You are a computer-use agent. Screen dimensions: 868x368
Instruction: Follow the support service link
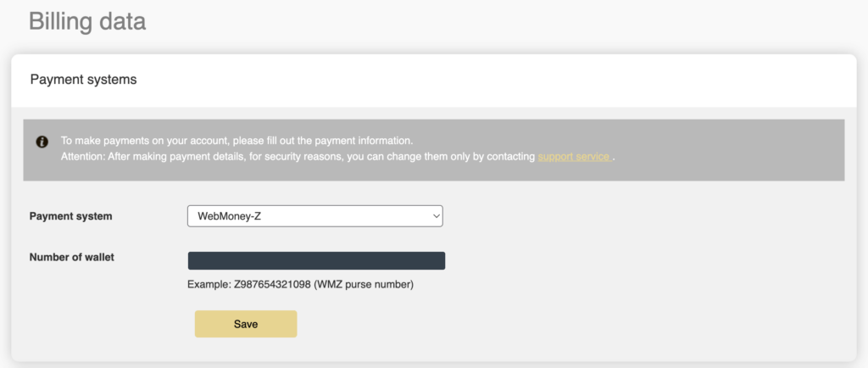coord(573,157)
